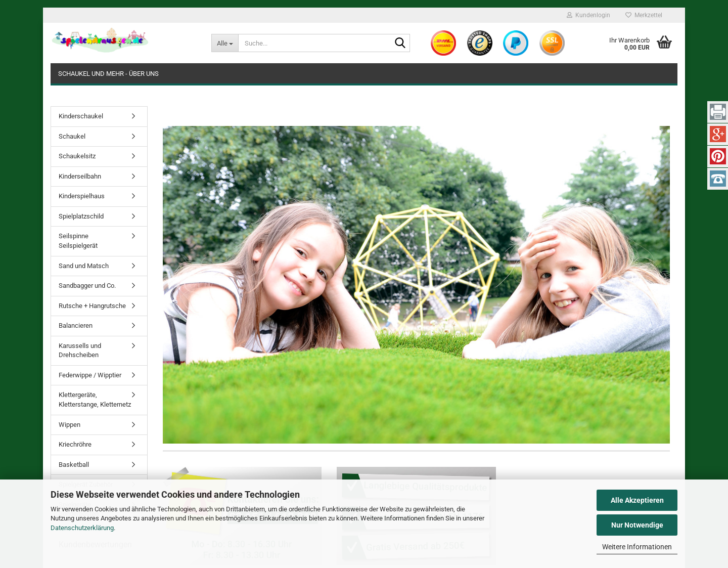Screen dimensions: 728x568
Task: Click the Merkzettel heart icon
Action: point(628,15)
